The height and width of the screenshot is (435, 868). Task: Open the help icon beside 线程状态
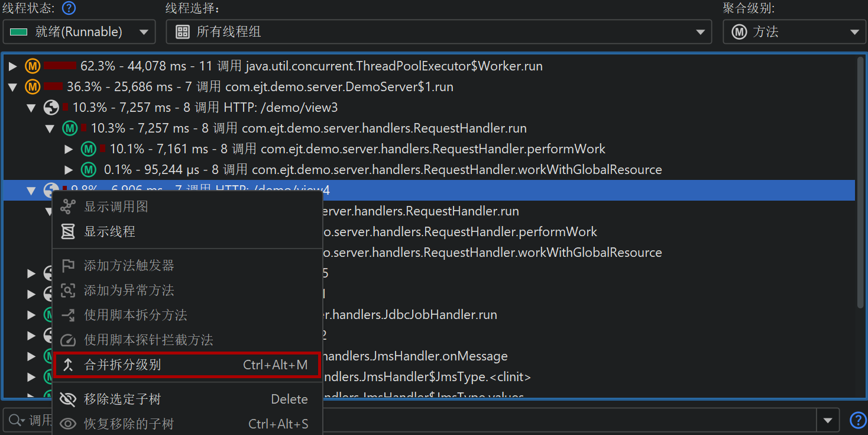[69, 8]
